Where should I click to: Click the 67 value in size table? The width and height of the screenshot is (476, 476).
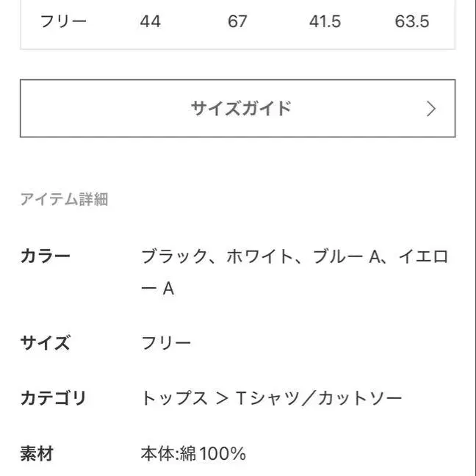click(237, 21)
